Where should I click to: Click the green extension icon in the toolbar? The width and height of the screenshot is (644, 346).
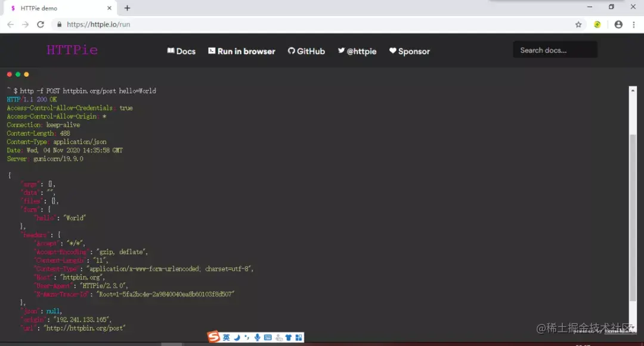(x=597, y=24)
